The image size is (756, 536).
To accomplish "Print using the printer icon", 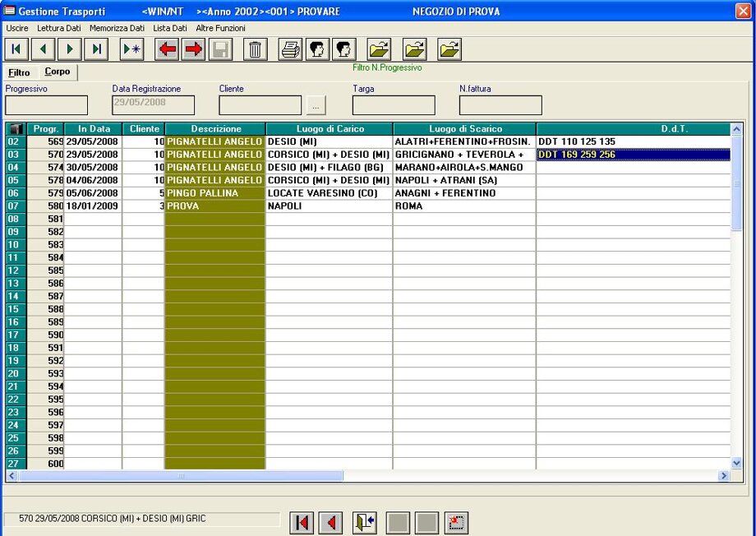I will 291,49.
